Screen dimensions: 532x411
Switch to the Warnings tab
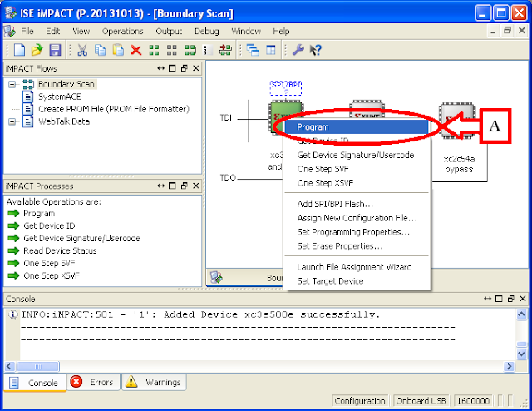[x=154, y=382]
